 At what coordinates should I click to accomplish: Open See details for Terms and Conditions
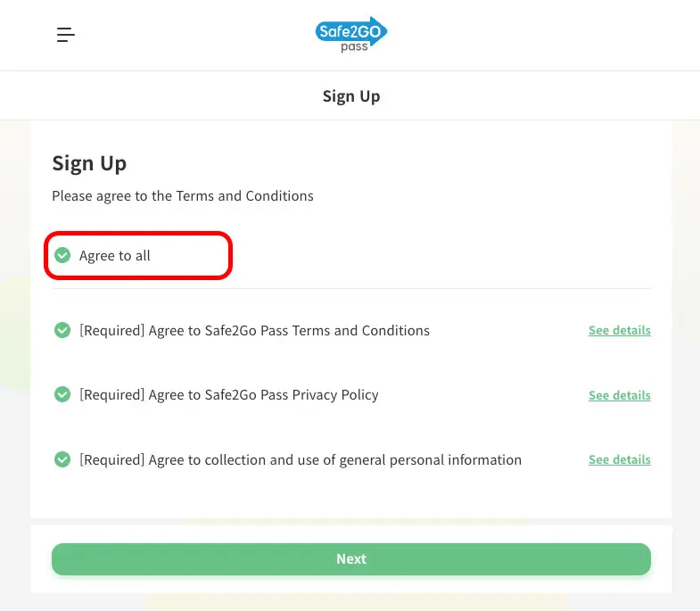619,330
